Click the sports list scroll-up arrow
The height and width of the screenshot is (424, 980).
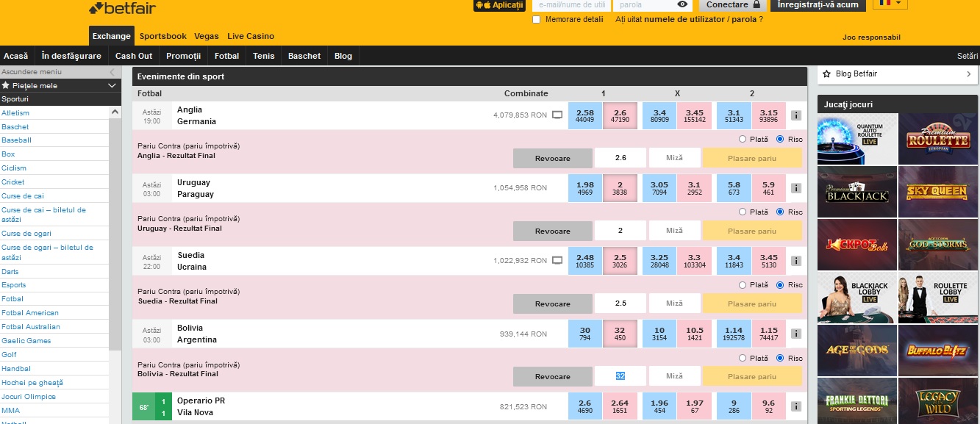(x=115, y=112)
